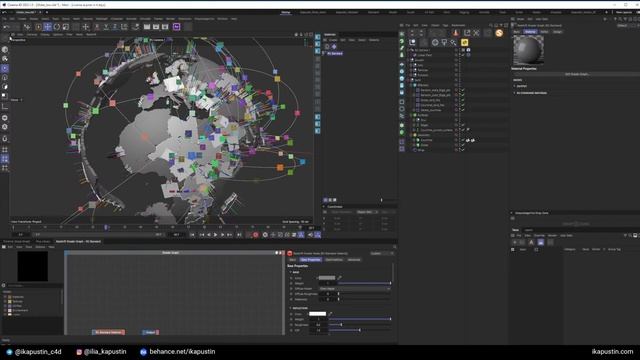Image resolution: width=640 pixels, height=360 pixels.
Task: Click the yellow icon in Object Manager toolbar
Action: (x=464, y=42)
